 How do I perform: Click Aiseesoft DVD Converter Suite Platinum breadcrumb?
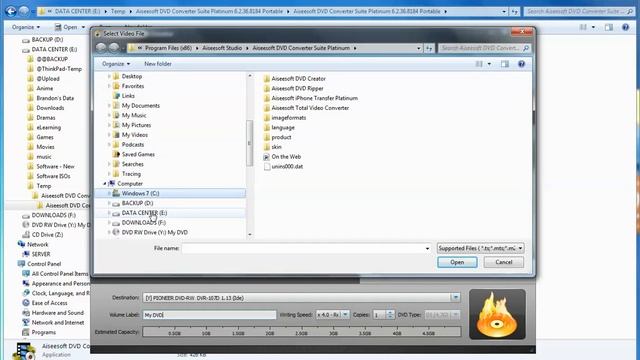tap(301, 48)
